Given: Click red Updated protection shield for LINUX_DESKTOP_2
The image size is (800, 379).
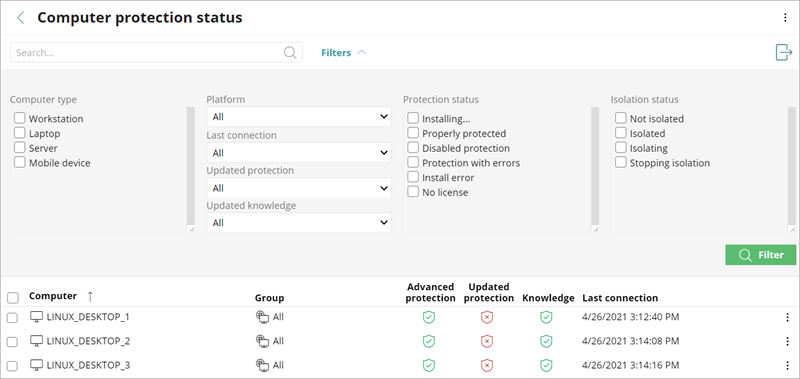Looking at the screenshot, I should tap(487, 341).
